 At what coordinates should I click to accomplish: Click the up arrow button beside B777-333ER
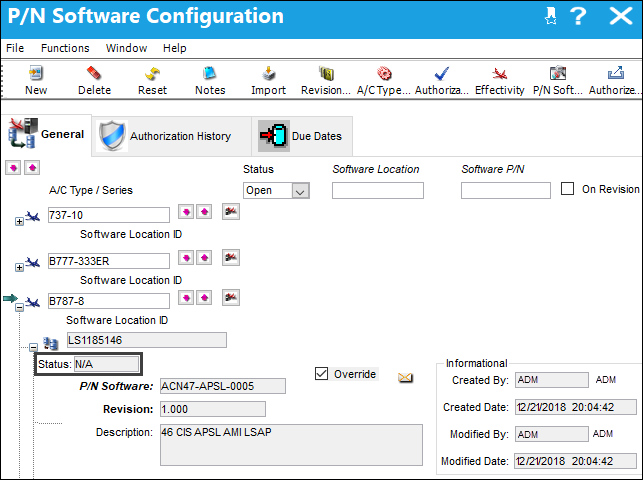[x=204, y=258]
